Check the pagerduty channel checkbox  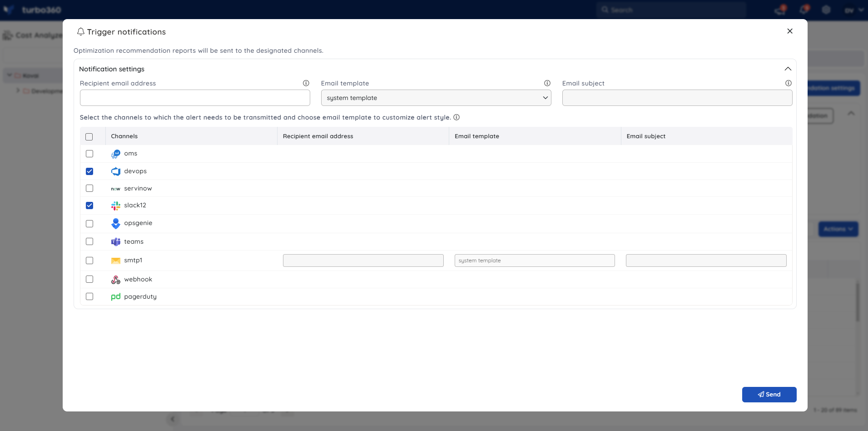[89, 296]
